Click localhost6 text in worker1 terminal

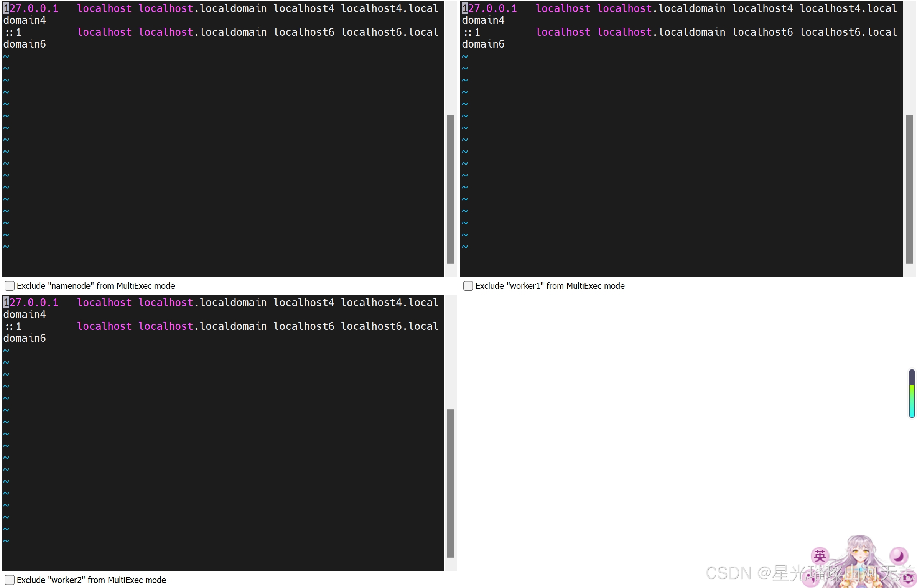pos(762,32)
